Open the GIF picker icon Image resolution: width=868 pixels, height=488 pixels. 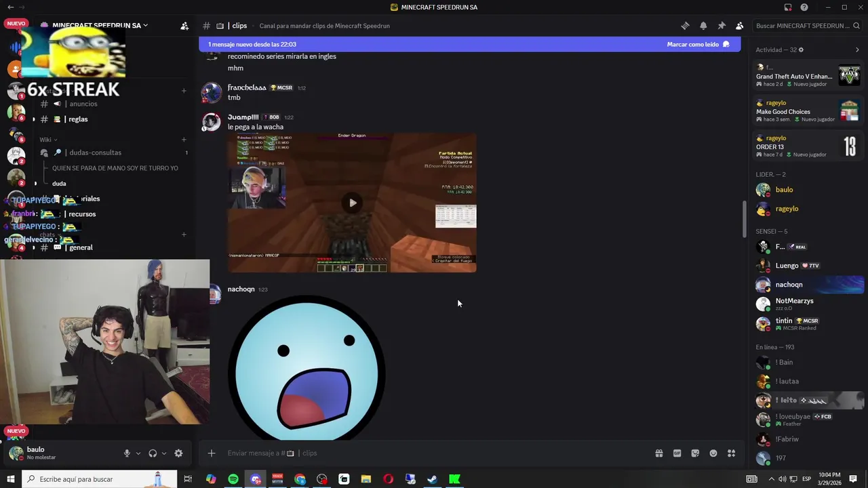[677, 453]
